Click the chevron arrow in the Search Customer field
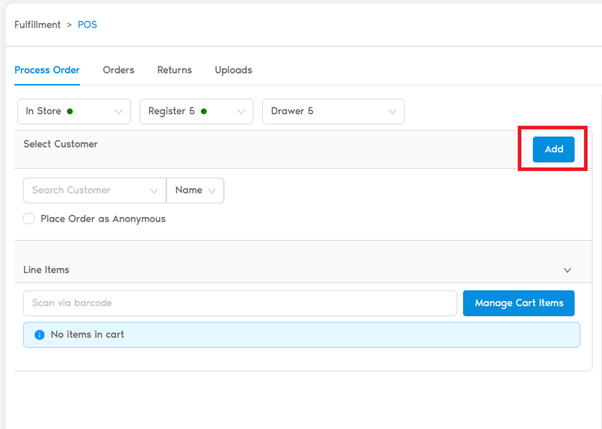 click(x=154, y=190)
